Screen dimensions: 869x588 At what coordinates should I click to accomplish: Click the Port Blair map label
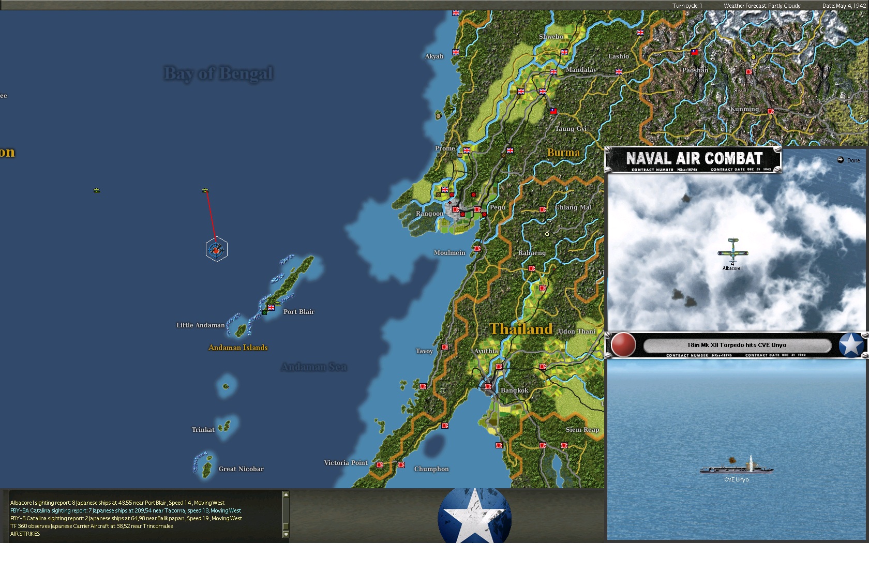(298, 312)
